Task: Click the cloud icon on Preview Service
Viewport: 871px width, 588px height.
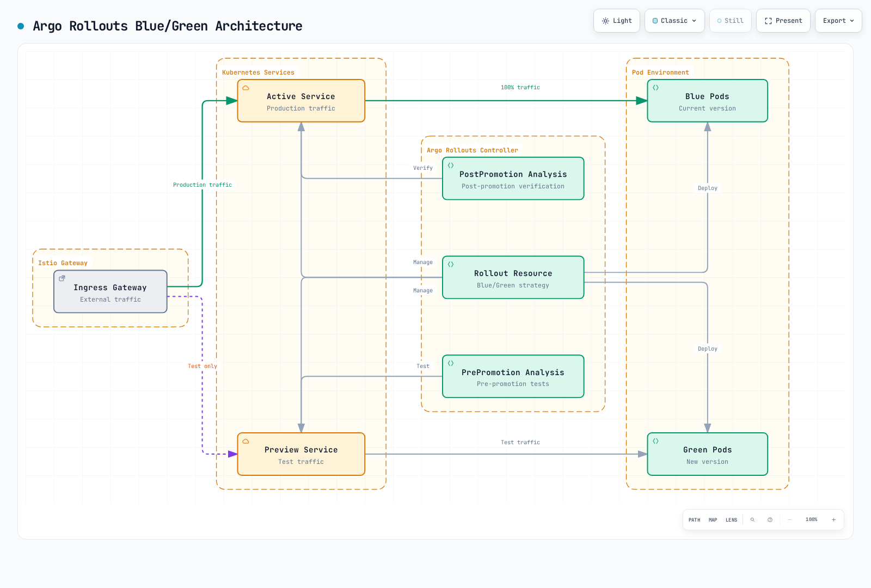Action: tap(246, 441)
